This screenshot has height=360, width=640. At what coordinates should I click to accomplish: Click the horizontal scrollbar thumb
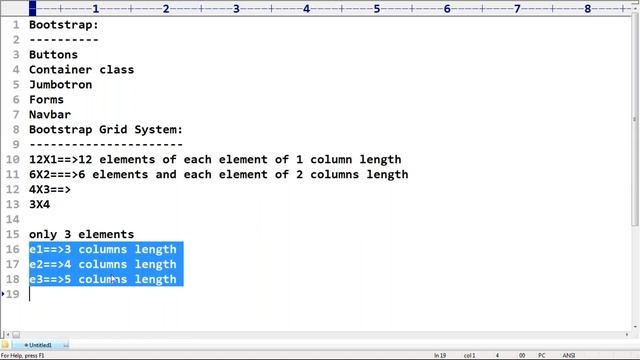(16, 335)
